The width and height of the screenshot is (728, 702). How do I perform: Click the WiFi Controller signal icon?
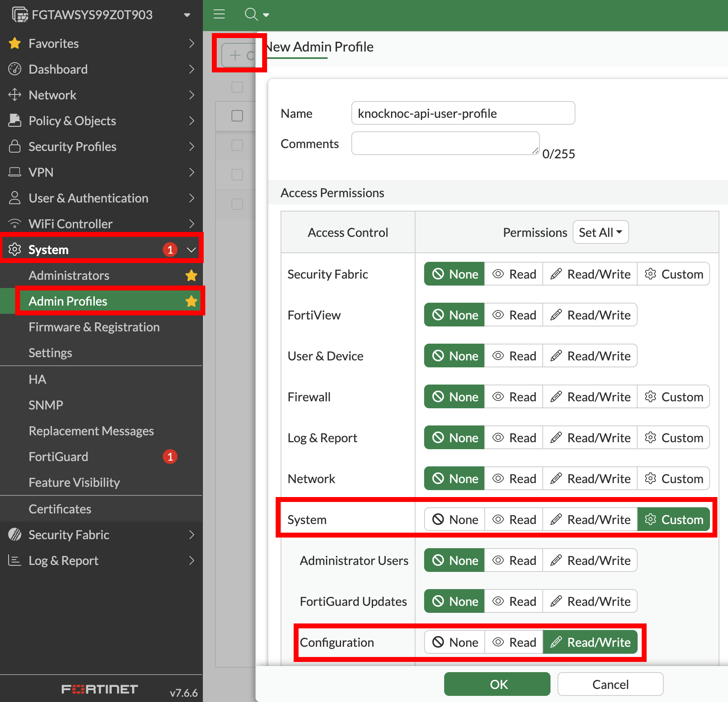[15, 224]
